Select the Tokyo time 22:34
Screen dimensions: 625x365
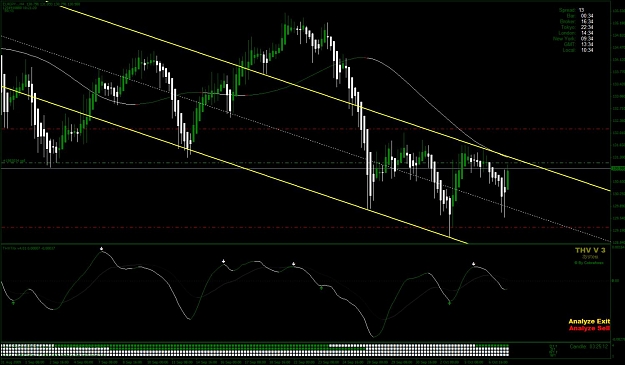tap(587, 27)
